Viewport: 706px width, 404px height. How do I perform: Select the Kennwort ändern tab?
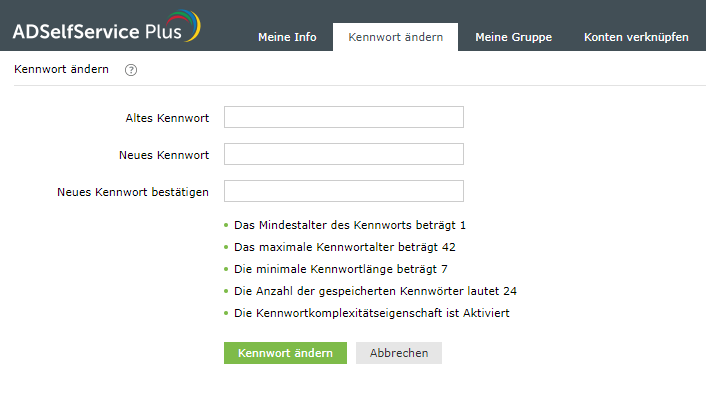click(395, 37)
